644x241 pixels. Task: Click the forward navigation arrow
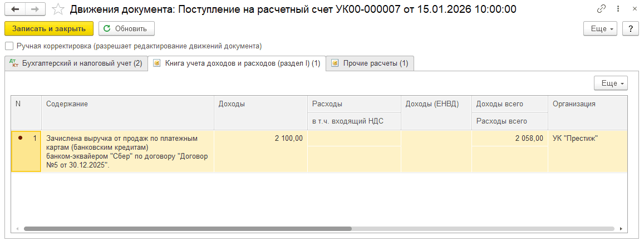click(35, 9)
